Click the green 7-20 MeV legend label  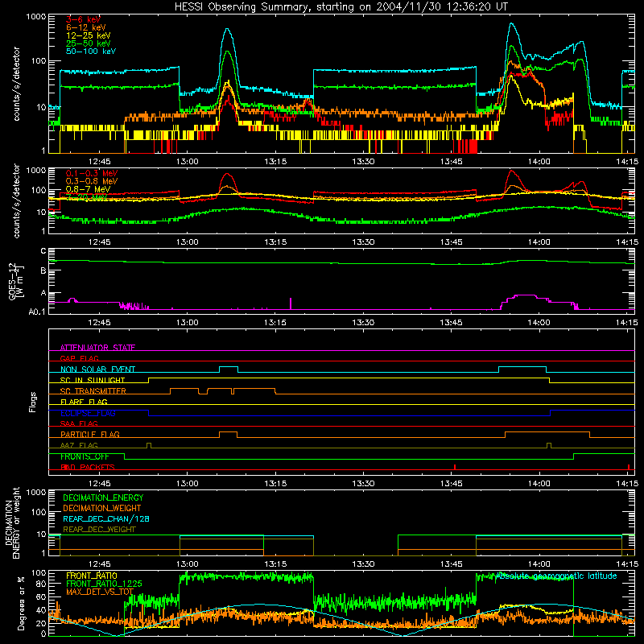87,197
